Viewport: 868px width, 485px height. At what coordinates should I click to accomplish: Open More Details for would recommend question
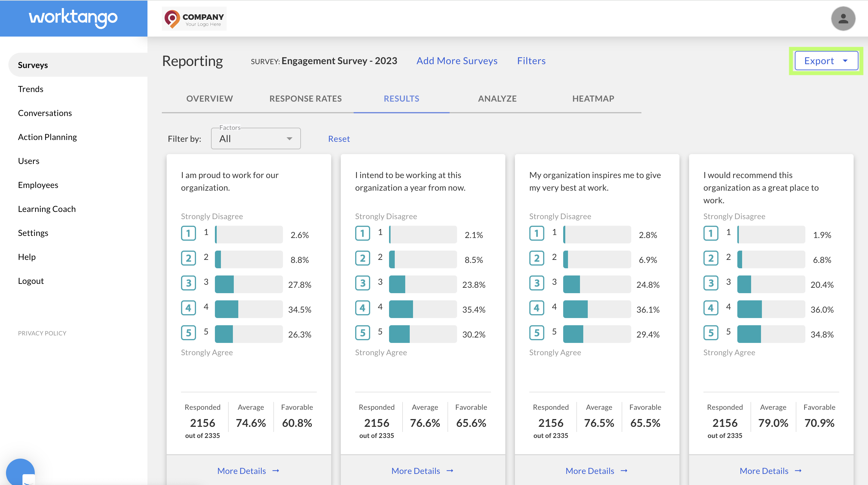pyautogui.click(x=771, y=471)
